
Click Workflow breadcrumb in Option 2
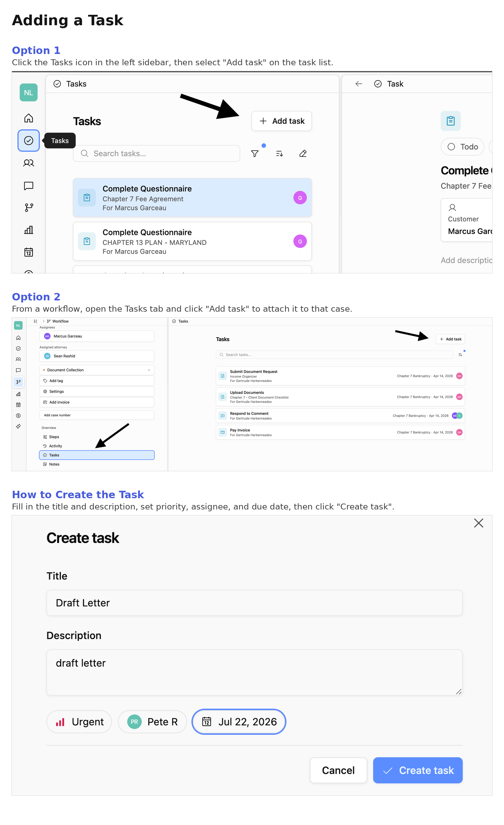coord(58,321)
